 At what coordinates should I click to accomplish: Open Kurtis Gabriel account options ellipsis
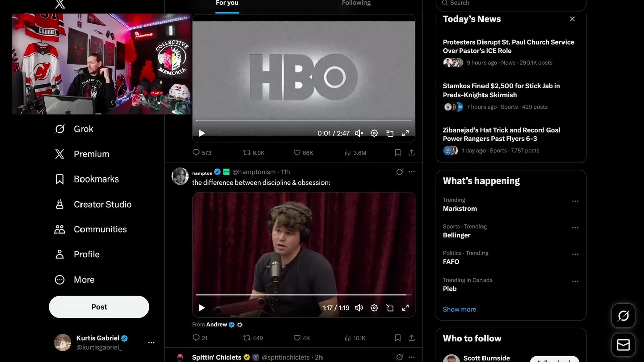pyautogui.click(x=151, y=343)
